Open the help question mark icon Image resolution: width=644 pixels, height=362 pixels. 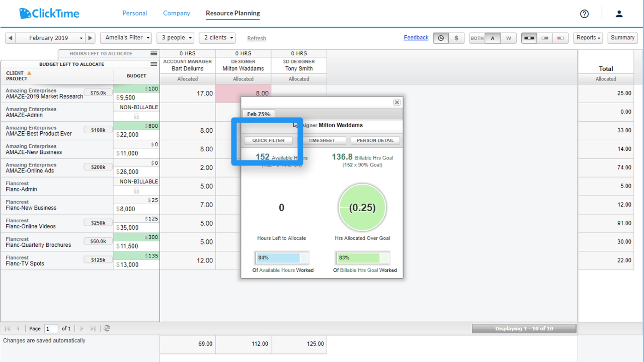click(584, 14)
